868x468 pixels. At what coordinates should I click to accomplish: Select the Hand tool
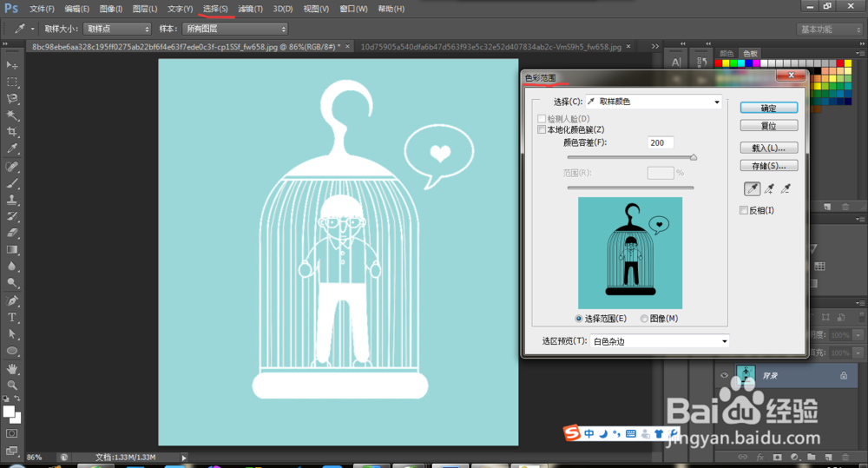pyautogui.click(x=11, y=368)
